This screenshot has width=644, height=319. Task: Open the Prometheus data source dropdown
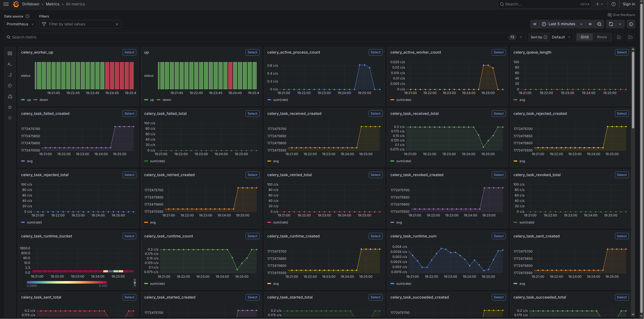[x=20, y=24]
